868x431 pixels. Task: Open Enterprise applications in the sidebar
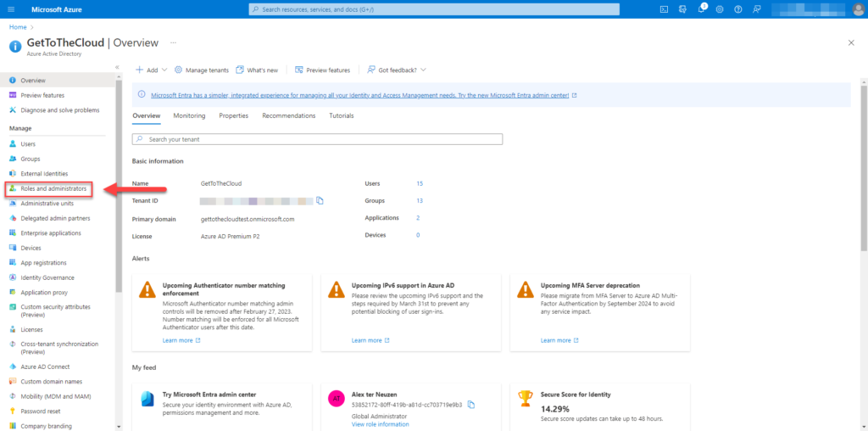pos(51,233)
